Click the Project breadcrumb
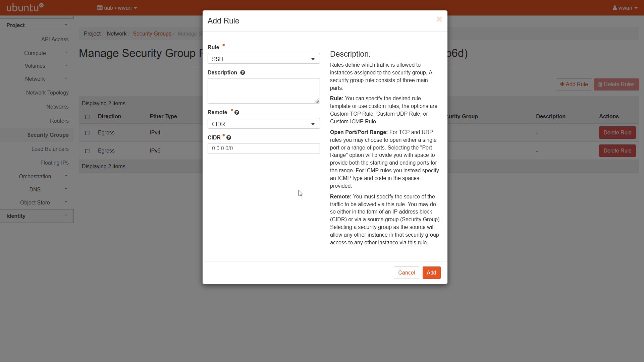Viewport: 644px width, 362px height. pos(92,34)
